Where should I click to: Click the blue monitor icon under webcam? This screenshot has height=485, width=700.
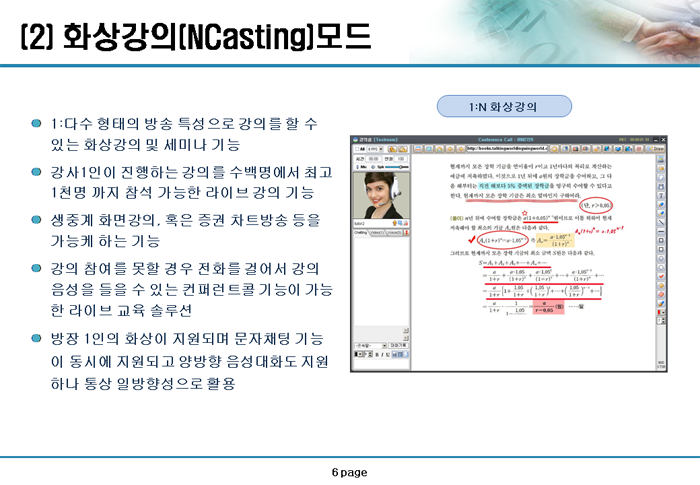coord(400,222)
